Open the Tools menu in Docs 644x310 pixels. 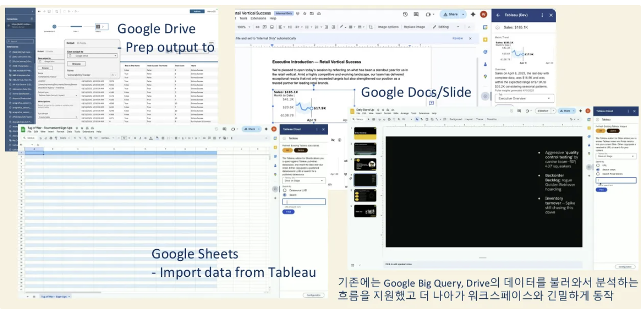tap(243, 19)
